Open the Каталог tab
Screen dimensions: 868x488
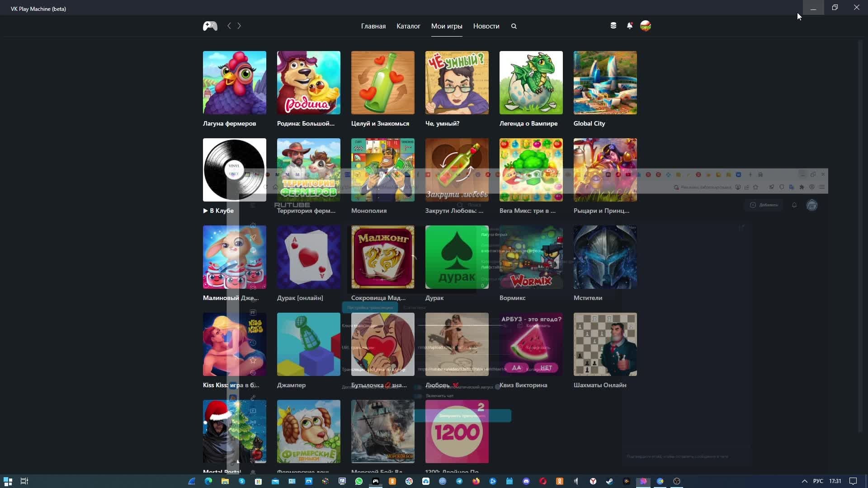coord(408,26)
